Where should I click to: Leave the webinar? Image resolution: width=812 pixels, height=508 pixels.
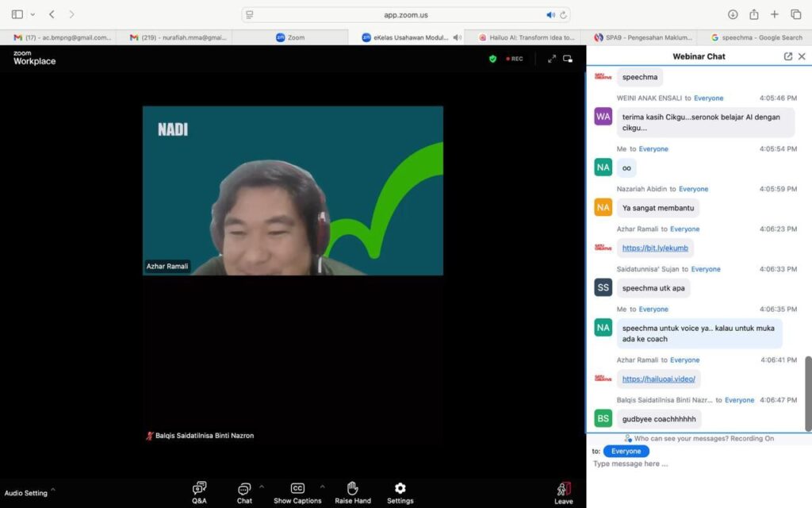tap(563, 492)
